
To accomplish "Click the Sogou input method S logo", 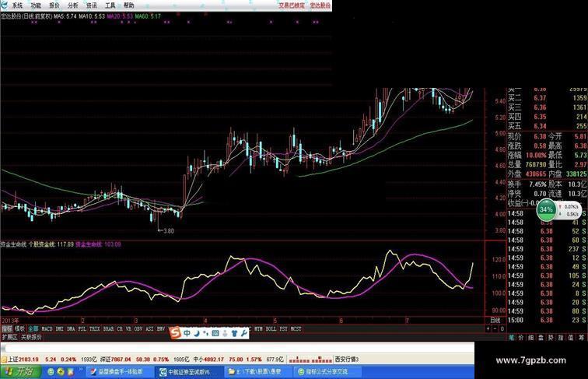I will [x=175, y=332].
